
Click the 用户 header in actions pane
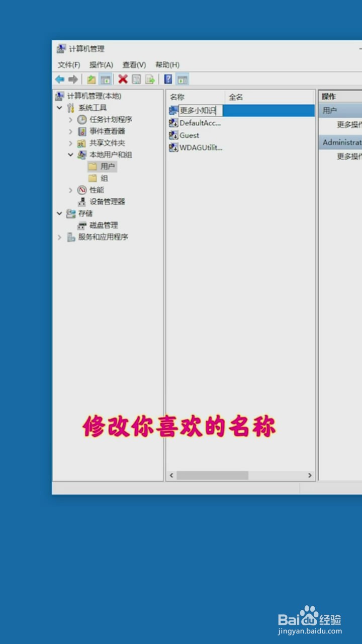click(x=340, y=110)
